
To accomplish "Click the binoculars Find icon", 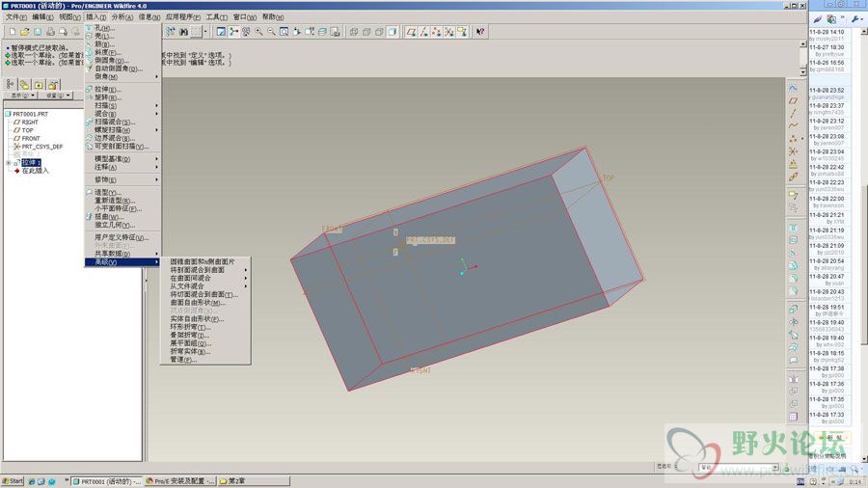I will pyautogui.click(x=183, y=32).
